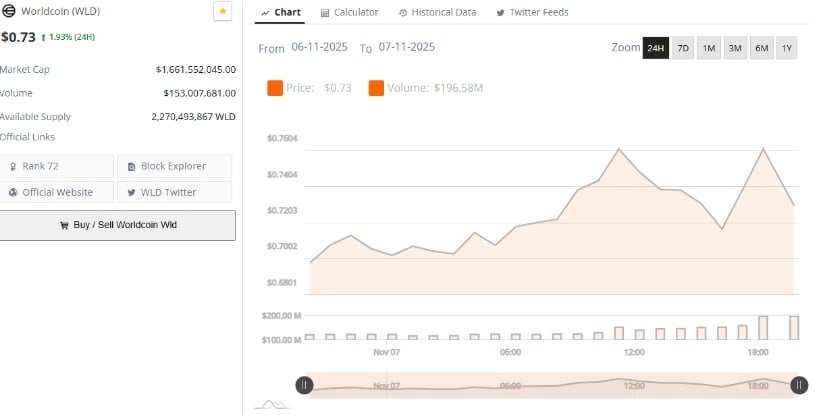
Task: Visit the WLD Twitter link
Action: click(174, 192)
